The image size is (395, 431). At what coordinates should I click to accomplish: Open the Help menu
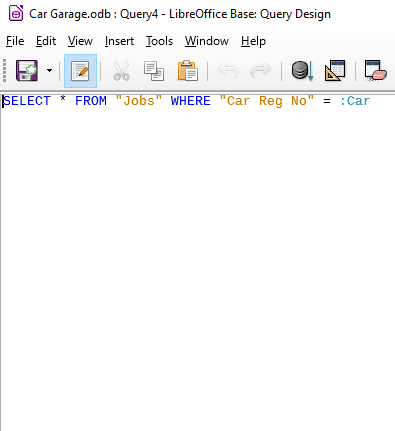[x=253, y=41]
